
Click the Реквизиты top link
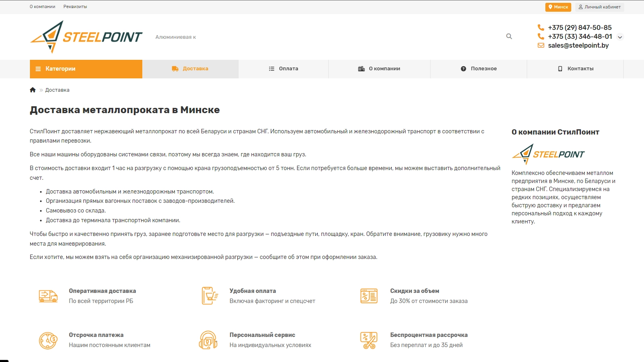point(75,6)
